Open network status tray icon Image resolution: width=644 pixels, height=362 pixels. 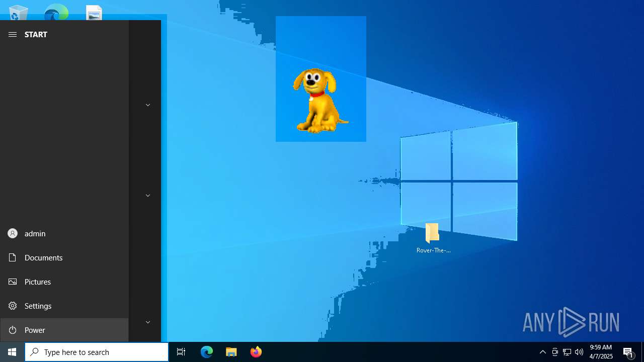(x=567, y=352)
